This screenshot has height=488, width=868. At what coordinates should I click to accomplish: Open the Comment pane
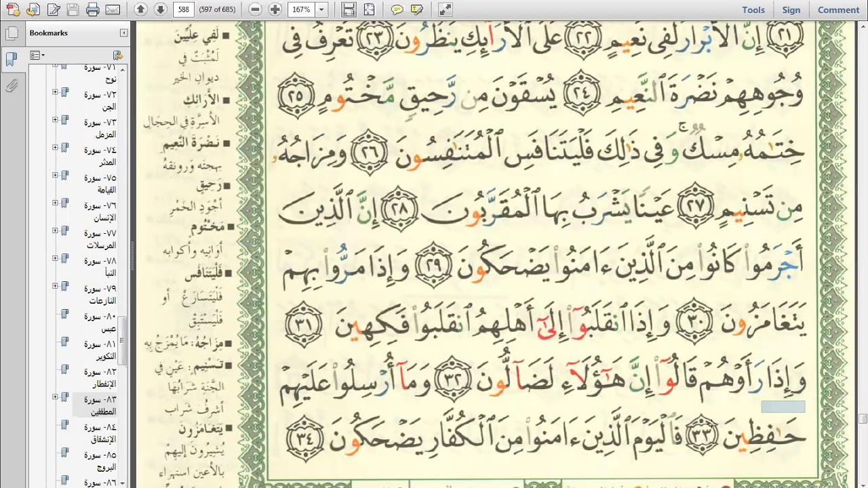click(838, 9)
